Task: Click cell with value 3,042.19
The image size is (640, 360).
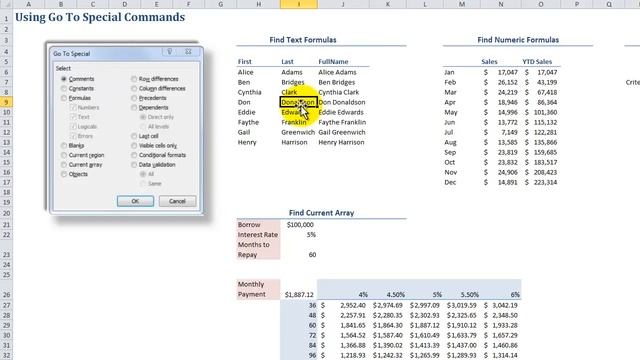Action: tap(501, 305)
